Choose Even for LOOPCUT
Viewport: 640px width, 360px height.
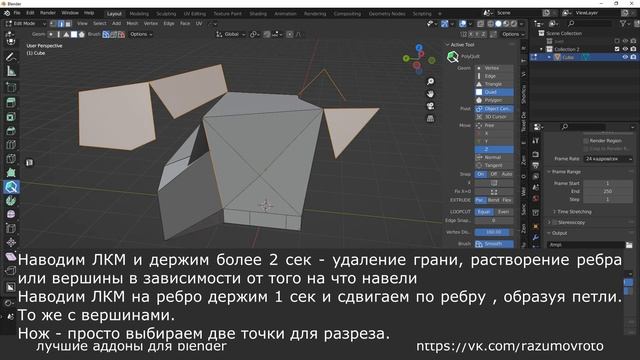click(504, 212)
